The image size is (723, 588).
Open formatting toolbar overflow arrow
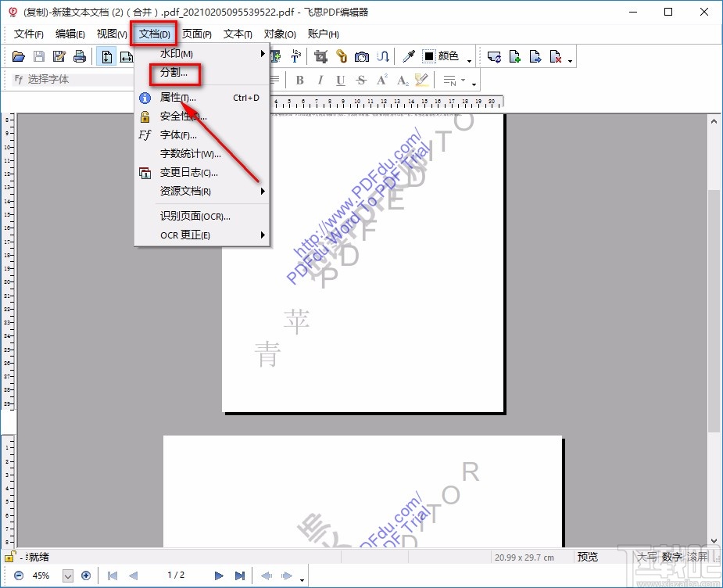click(474, 84)
